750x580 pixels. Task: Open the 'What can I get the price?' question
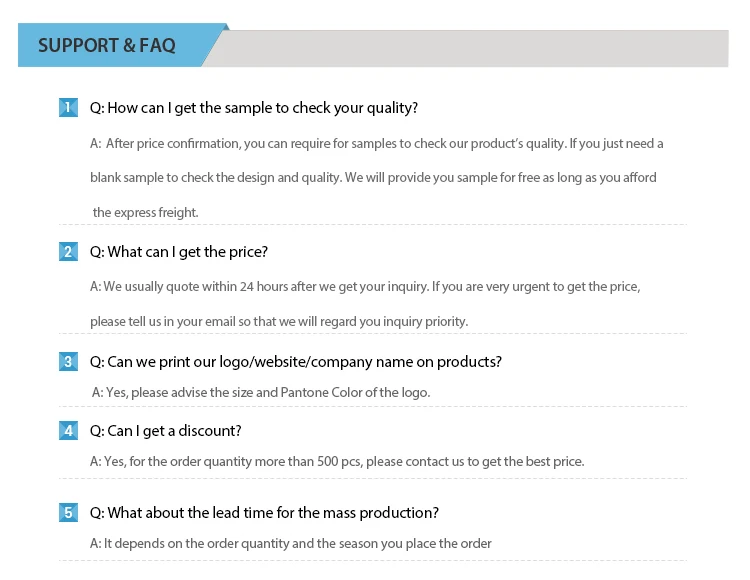[x=179, y=252]
